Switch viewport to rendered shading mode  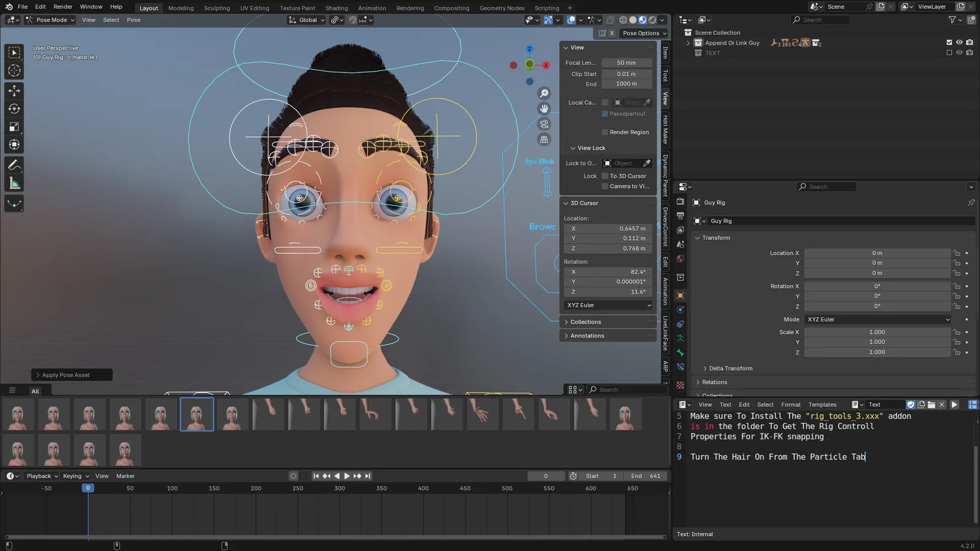(x=652, y=20)
